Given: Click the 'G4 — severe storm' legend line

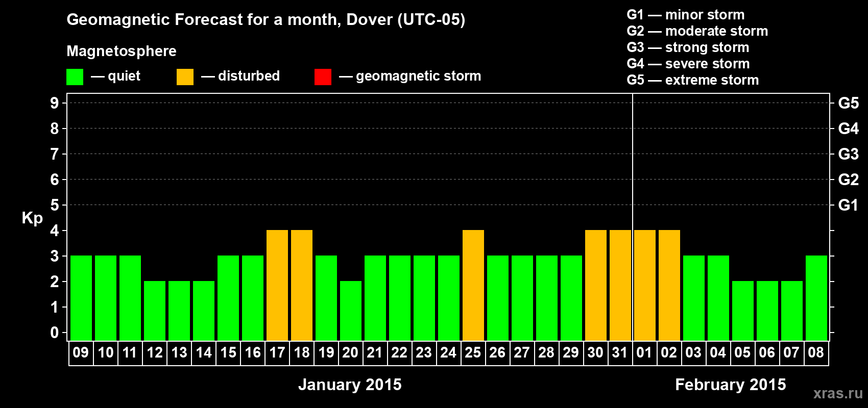Looking at the screenshot, I should coord(688,64).
